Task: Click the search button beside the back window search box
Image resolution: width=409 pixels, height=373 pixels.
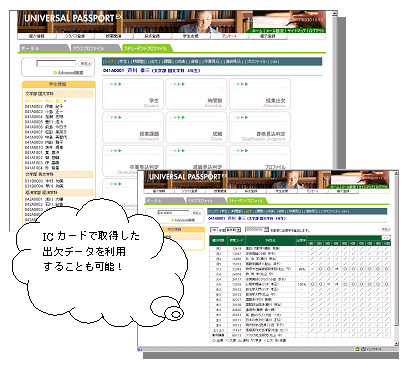Action: [x=85, y=63]
